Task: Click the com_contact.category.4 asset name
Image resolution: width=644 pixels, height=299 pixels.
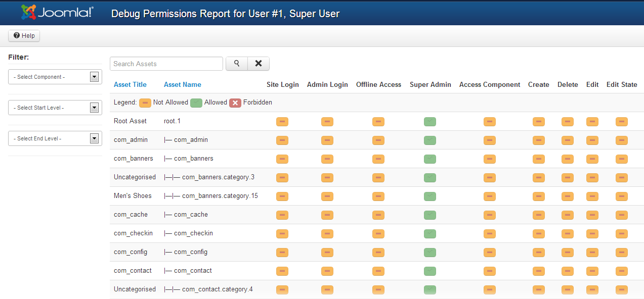Action: tap(208, 289)
